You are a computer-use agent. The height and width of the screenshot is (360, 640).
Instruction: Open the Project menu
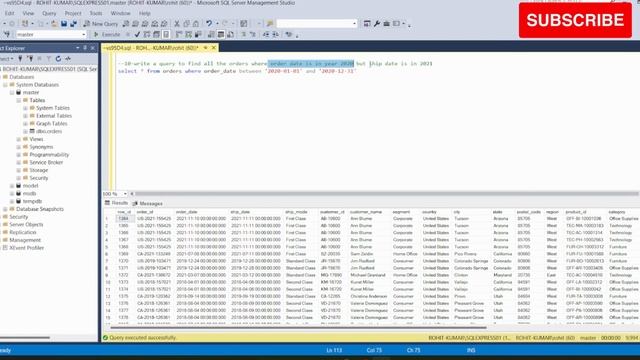coord(73,13)
